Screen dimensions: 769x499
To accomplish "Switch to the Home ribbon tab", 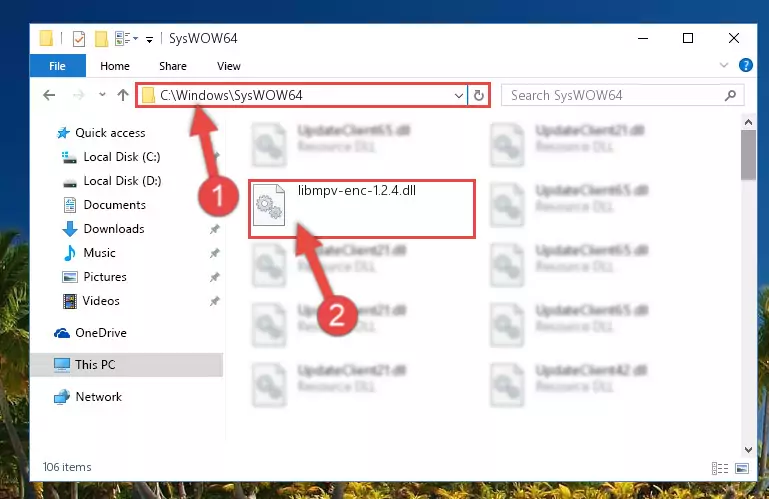I will pos(115,66).
